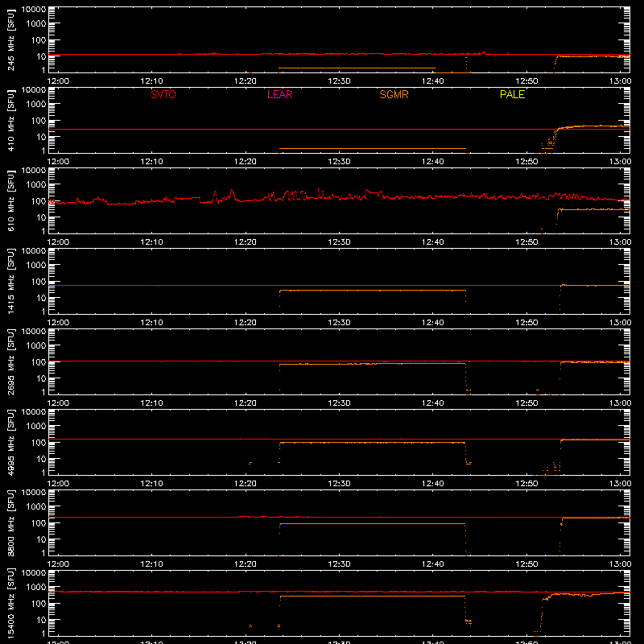Click 12:40 tick below the 410 MHz plot
Image resolution: width=644 pixels, height=644 pixels.
[433, 162]
